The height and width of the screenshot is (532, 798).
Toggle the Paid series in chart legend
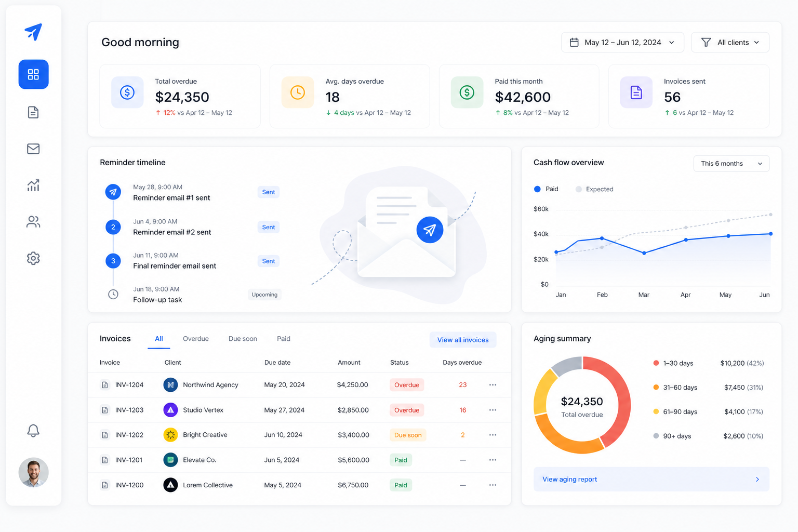point(546,189)
